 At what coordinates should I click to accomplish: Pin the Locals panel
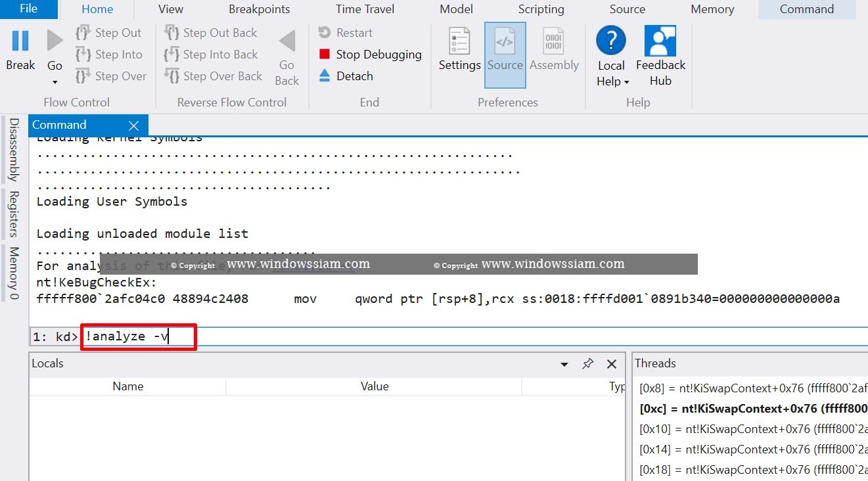coord(588,364)
